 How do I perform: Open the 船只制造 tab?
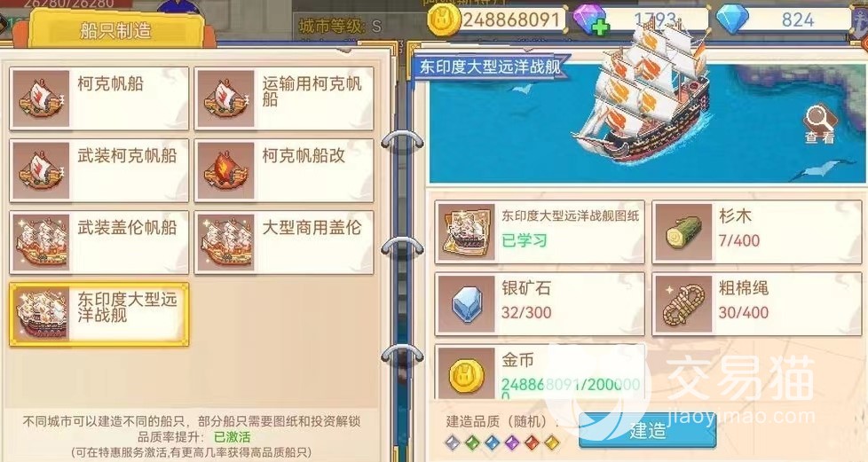point(115,30)
